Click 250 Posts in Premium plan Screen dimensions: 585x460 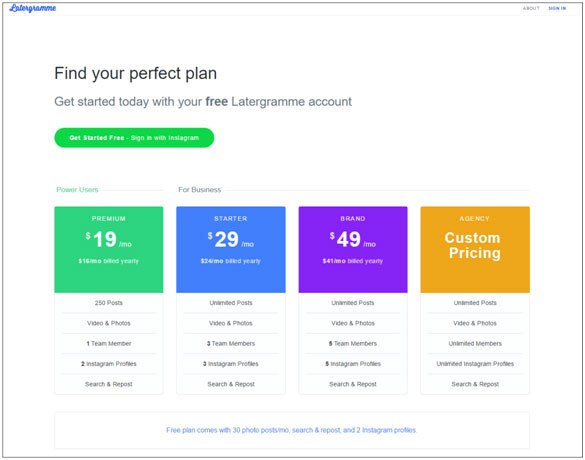tap(109, 303)
